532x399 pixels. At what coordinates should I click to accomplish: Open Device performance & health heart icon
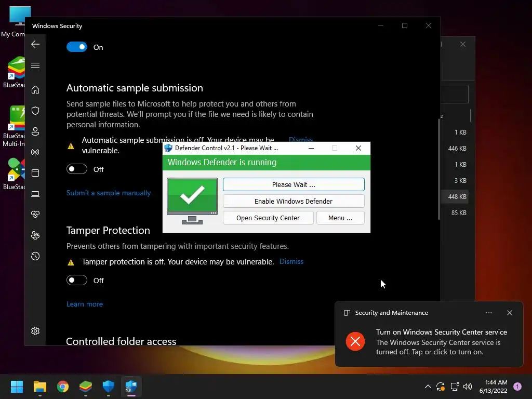(35, 215)
